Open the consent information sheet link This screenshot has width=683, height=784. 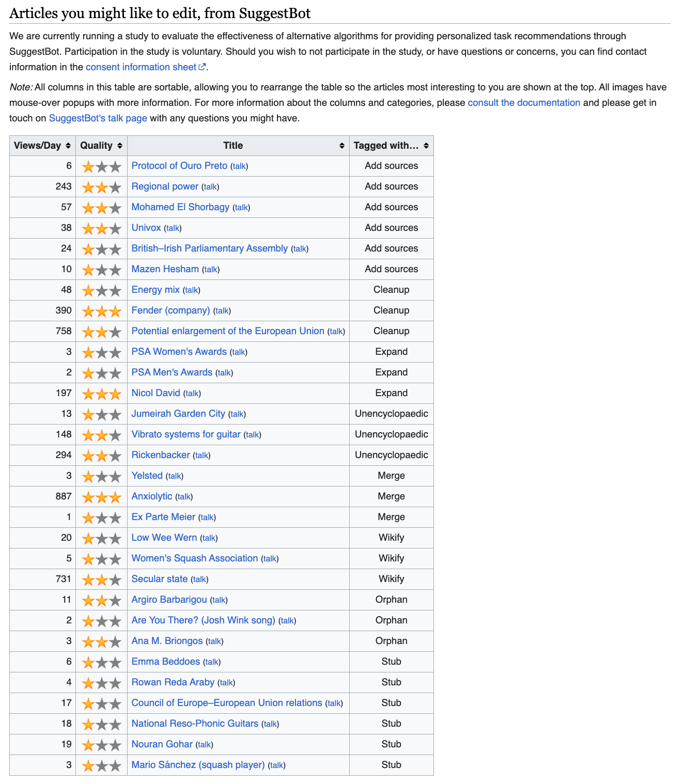tap(146, 67)
